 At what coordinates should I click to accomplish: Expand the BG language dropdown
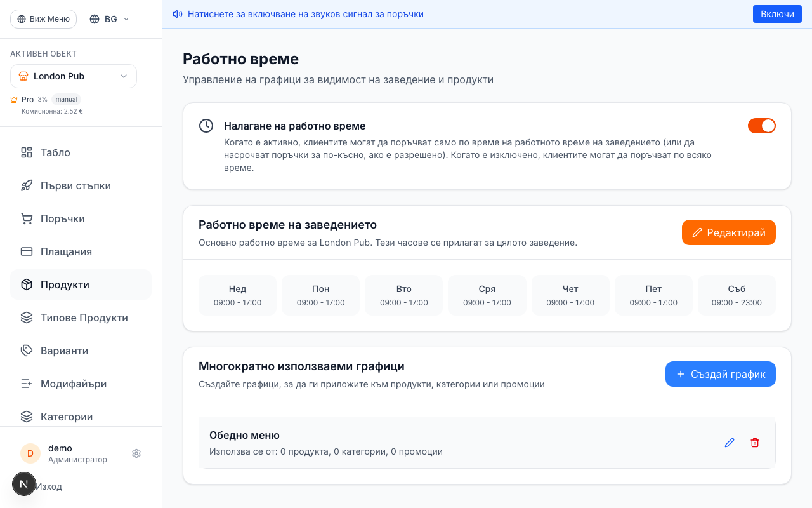[108, 18]
